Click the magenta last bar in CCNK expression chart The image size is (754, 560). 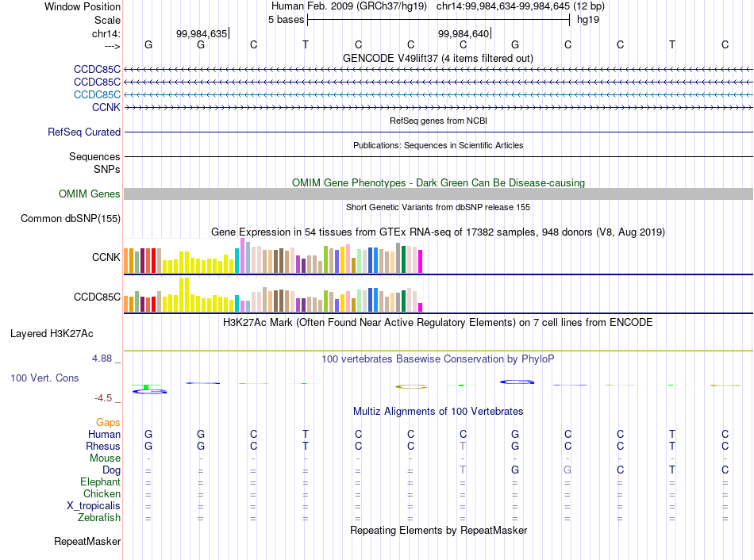(x=421, y=262)
